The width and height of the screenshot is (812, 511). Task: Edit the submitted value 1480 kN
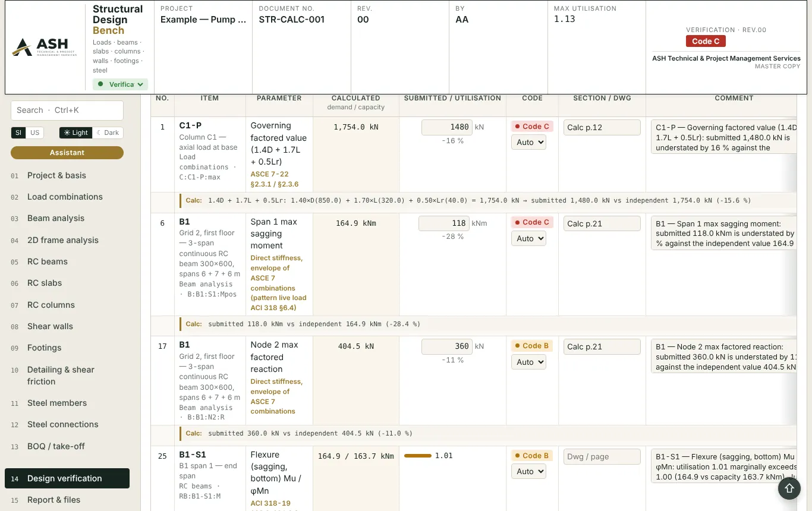click(x=447, y=127)
